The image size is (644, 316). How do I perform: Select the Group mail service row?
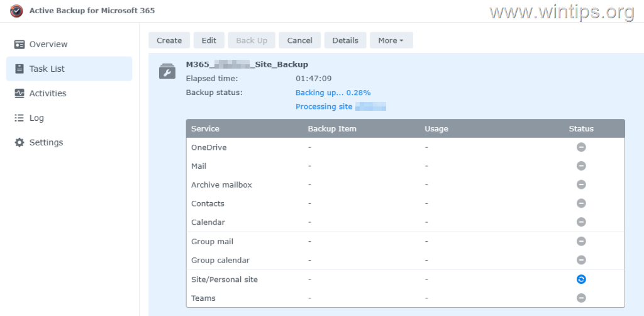[211, 242]
